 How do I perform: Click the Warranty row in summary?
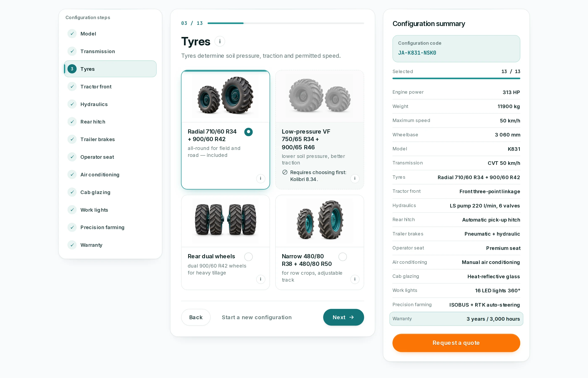456,319
